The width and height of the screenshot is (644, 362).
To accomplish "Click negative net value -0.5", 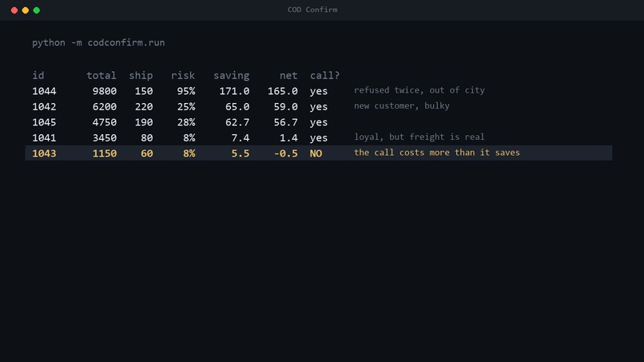I will (x=286, y=153).
